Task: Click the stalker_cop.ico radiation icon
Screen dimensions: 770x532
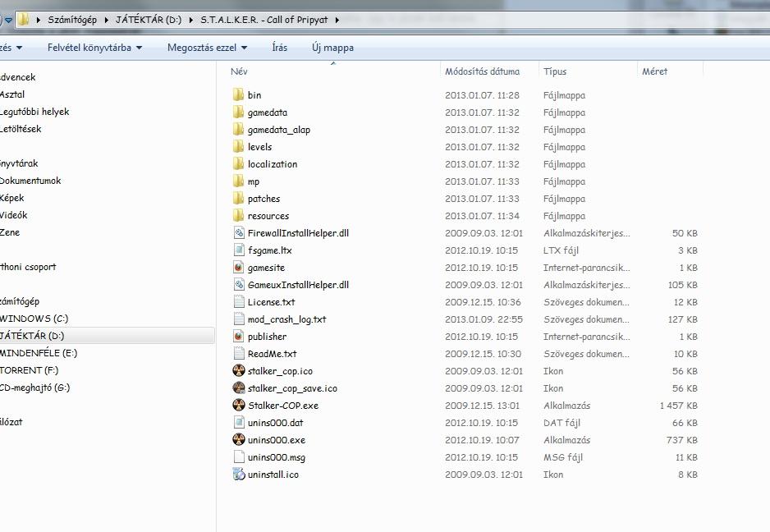Action: pyautogui.click(x=239, y=370)
